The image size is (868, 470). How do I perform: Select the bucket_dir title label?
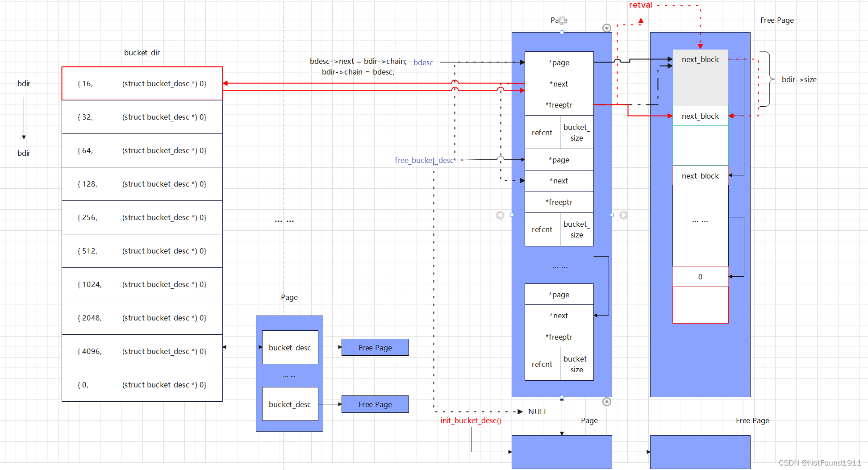(x=142, y=53)
